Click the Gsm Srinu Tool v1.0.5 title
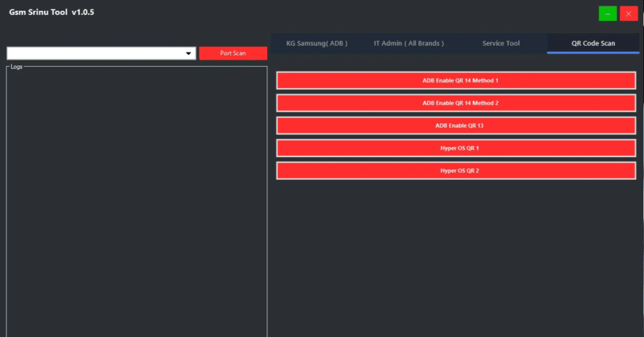 [x=52, y=13]
